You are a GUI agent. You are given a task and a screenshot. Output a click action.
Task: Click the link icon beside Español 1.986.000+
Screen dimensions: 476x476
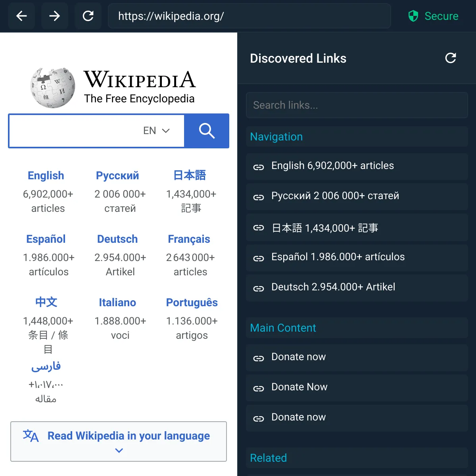[259, 258]
